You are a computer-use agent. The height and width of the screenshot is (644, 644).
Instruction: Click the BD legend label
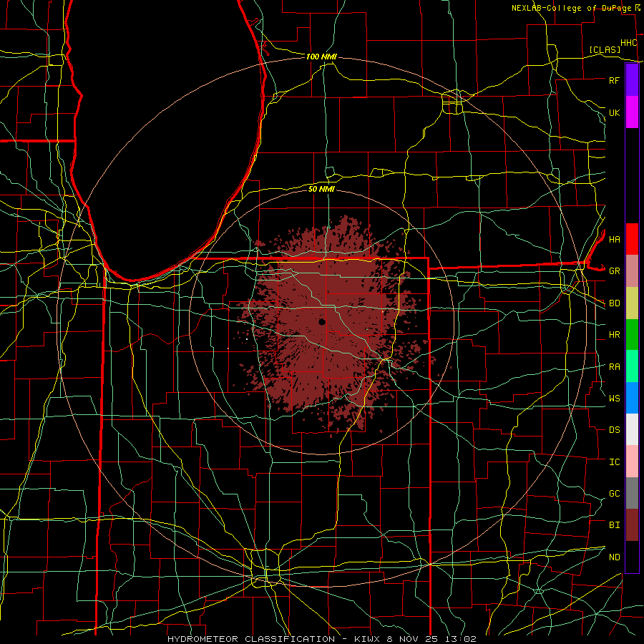(614, 303)
